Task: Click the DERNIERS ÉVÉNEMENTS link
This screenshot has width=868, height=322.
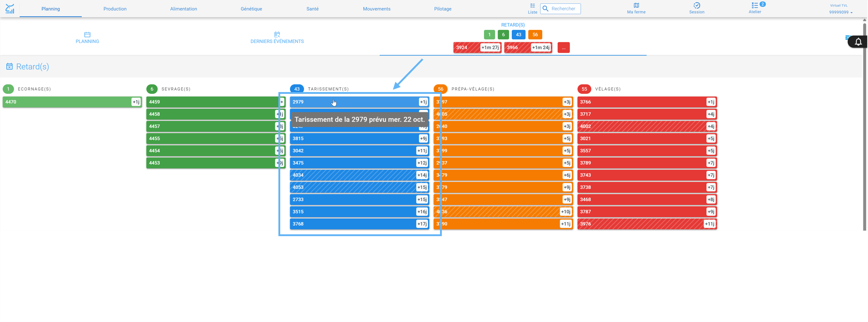Action: click(x=277, y=41)
